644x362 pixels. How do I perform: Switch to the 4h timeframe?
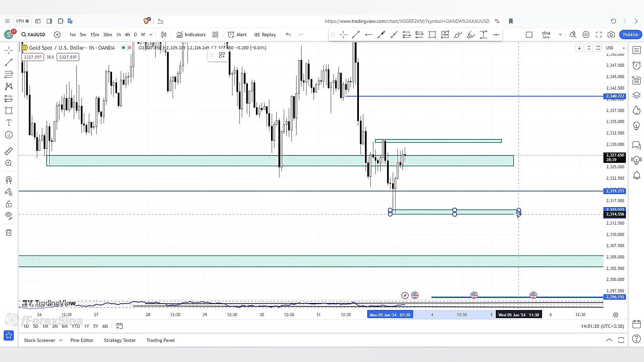(x=127, y=35)
